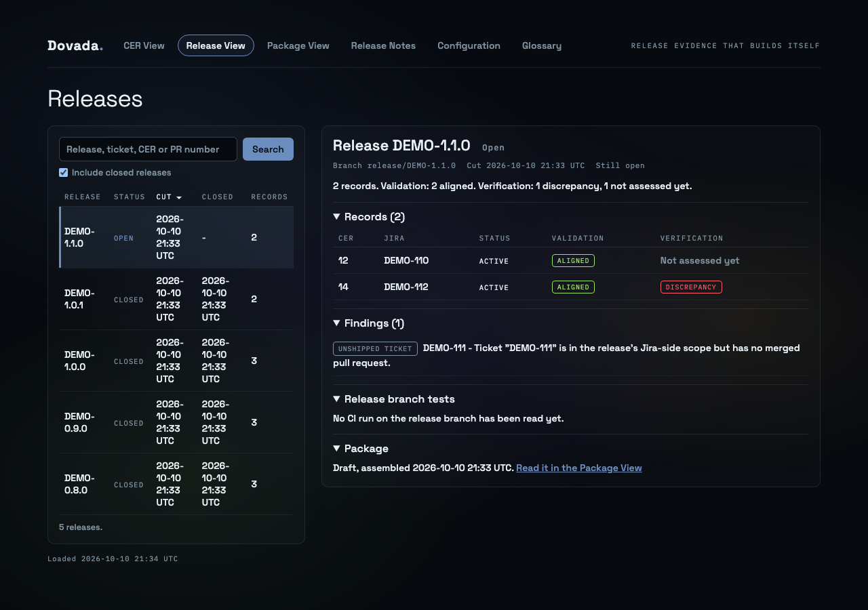Image resolution: width=868 pixels, height=610 pixels.
Task: Switch to the Package View tab
Action: [x=298, y=45]
